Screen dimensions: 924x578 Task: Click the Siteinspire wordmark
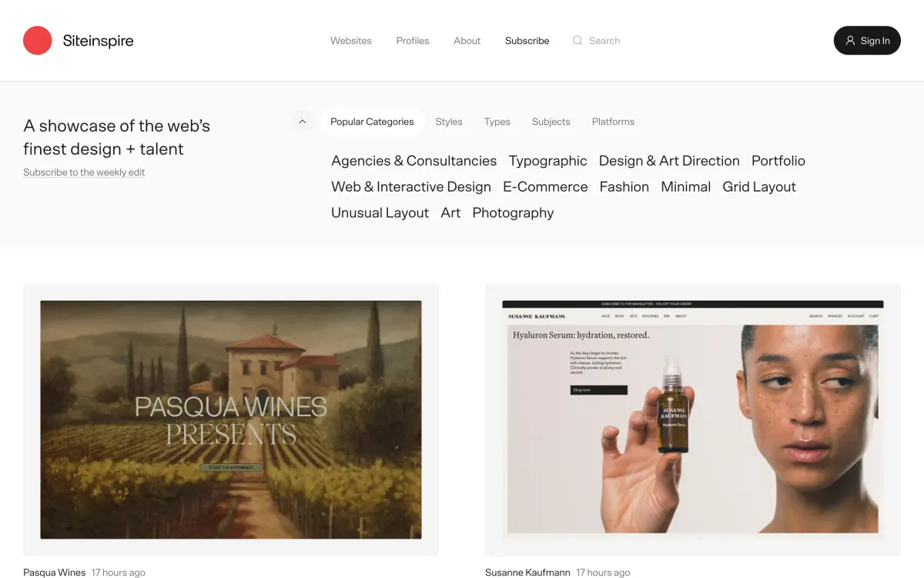[98, 41]
